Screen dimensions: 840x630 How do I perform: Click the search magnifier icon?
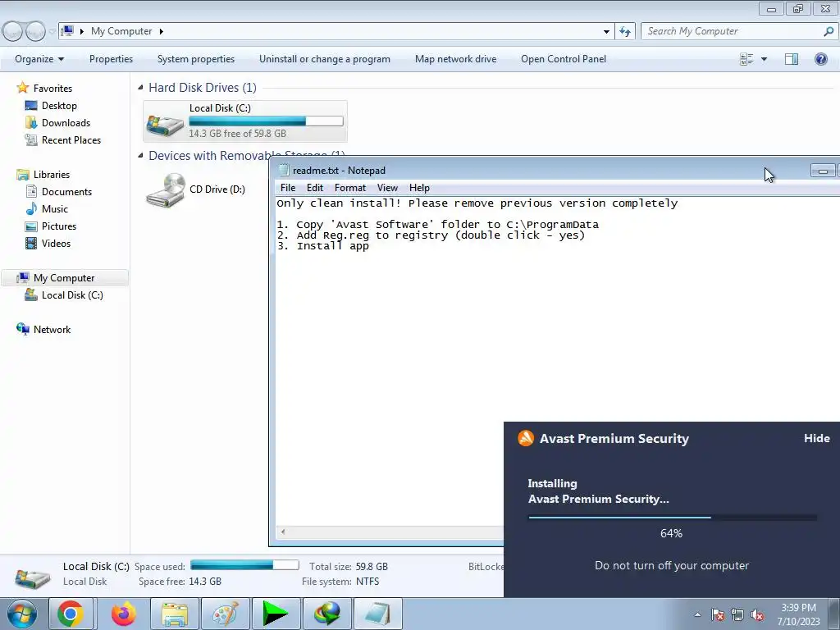[x=829, y=31]
